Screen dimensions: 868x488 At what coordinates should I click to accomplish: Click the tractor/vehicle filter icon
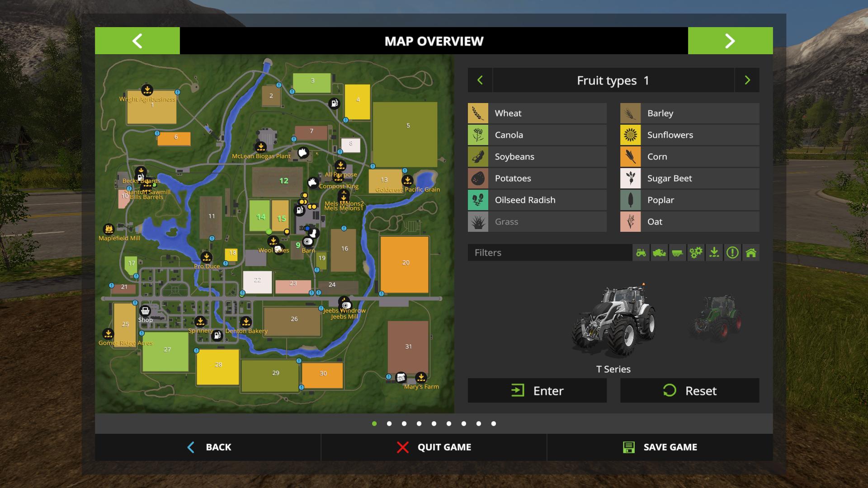coord(642,252)
